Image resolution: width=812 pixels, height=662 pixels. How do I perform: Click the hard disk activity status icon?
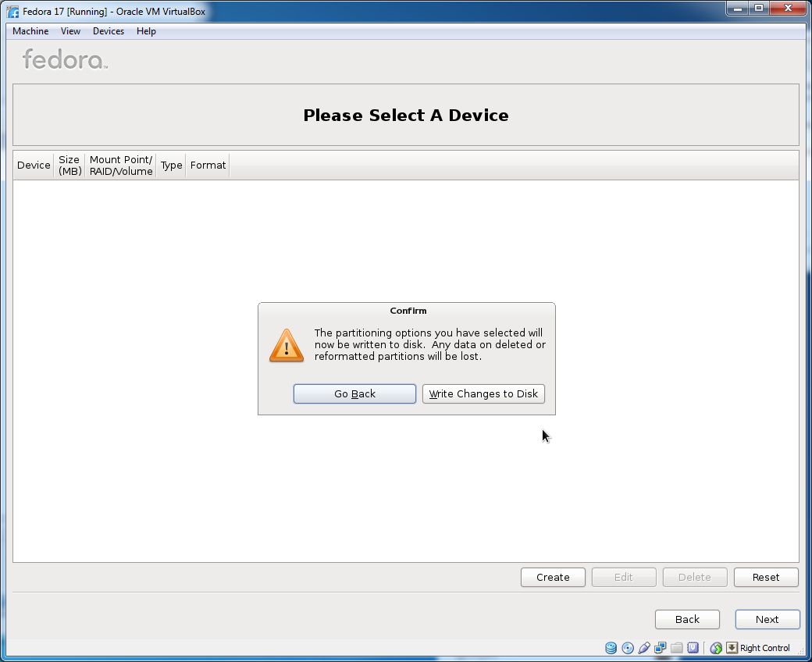click(611, 647)
